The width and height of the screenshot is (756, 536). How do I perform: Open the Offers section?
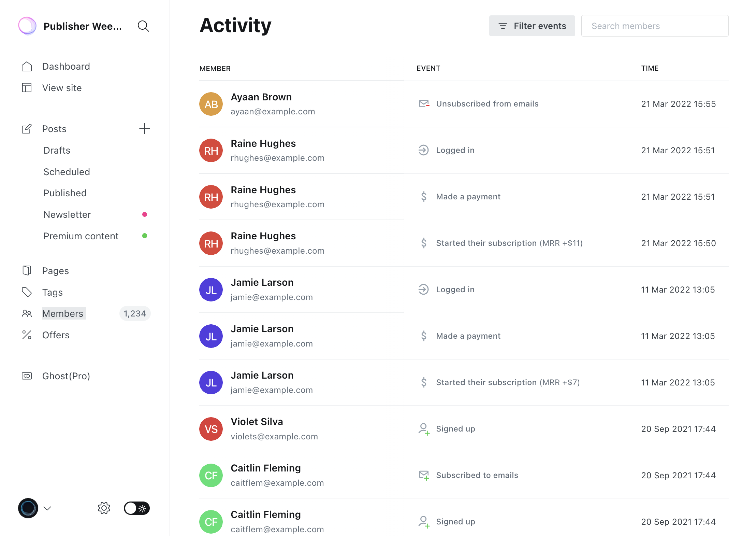[x=56, y=335]
